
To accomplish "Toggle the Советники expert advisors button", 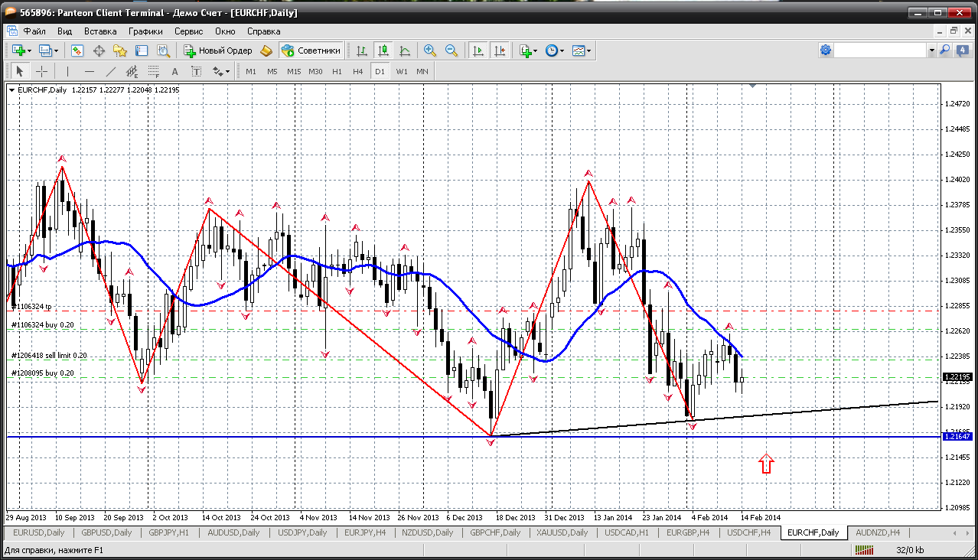I will click(311, 50).
